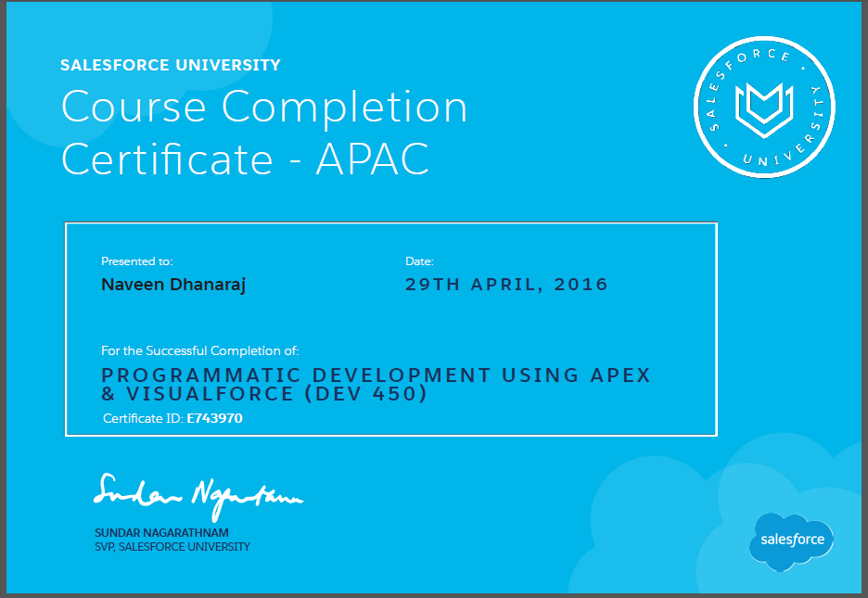This screenshot has height=598, width=868.
Task: Click the handwritten Sundar Nagarathnam signature
Action: 198,496
